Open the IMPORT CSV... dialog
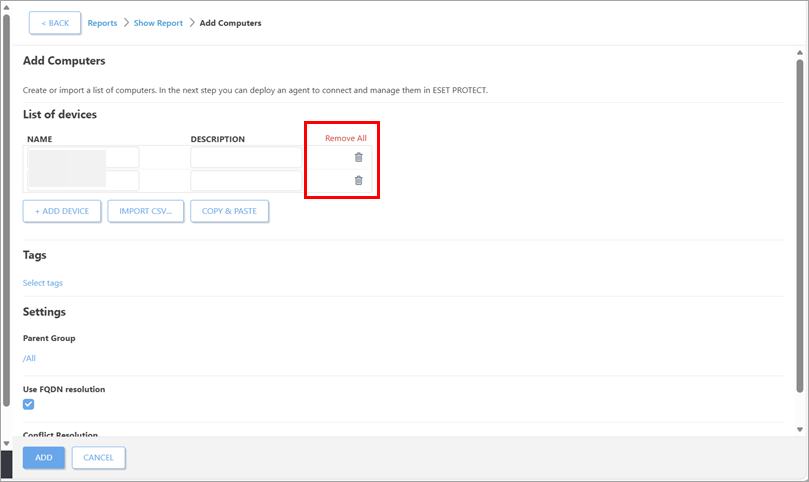The image size is (809, 482). pos(145,211)
